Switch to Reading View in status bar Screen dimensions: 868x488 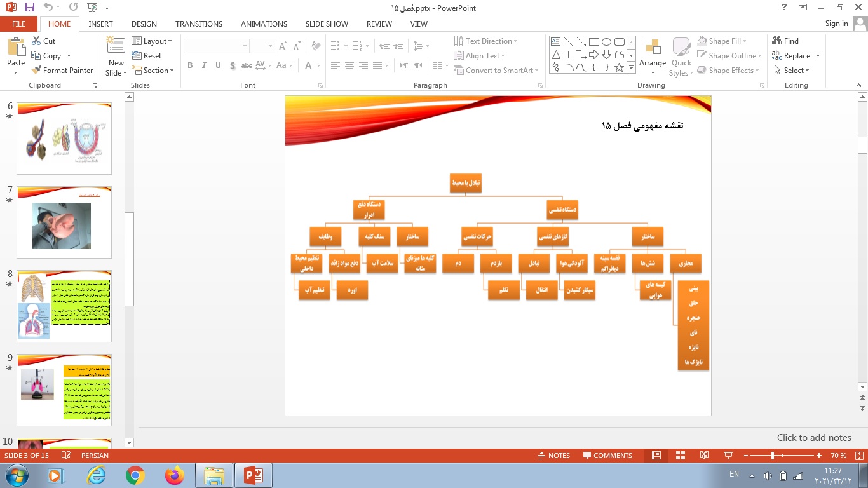[704, 456]
